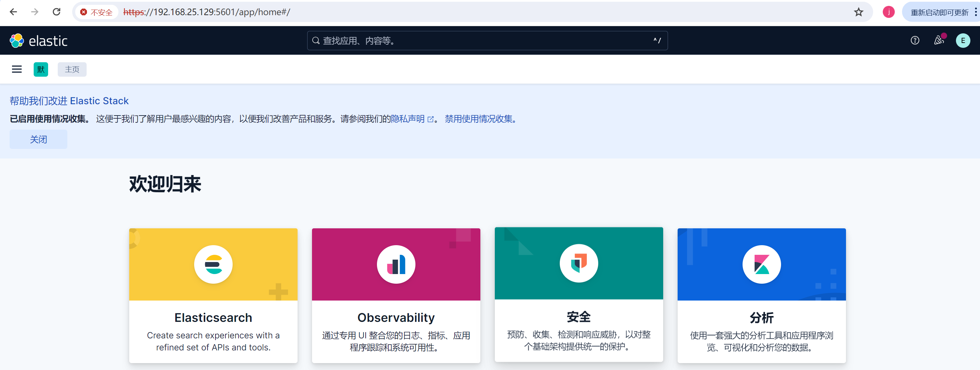The image size is (980, 370).
Task: Click the Elastic logo
Action: [38, 41]
